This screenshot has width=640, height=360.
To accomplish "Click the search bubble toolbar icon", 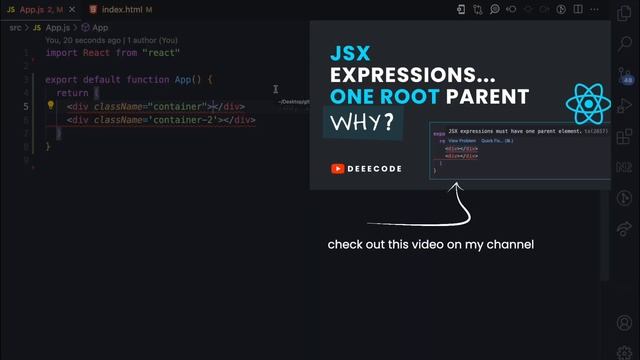I will (x=494, y=9).
